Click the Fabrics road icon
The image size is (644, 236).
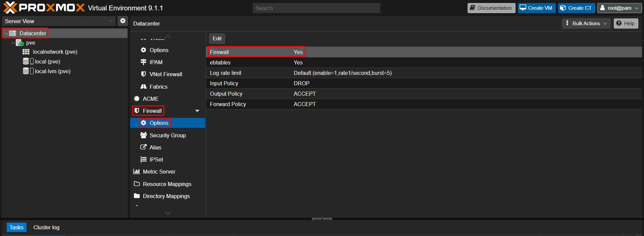144,86
